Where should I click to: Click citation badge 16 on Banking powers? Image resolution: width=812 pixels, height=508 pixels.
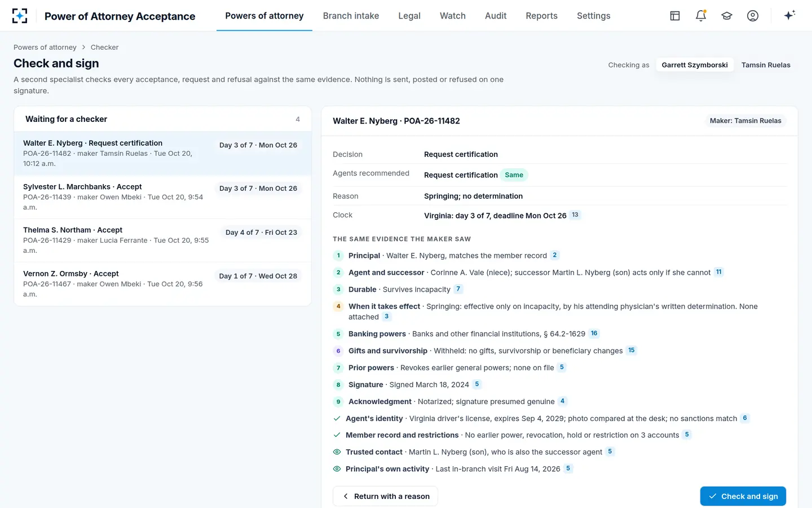coord(594,334)
